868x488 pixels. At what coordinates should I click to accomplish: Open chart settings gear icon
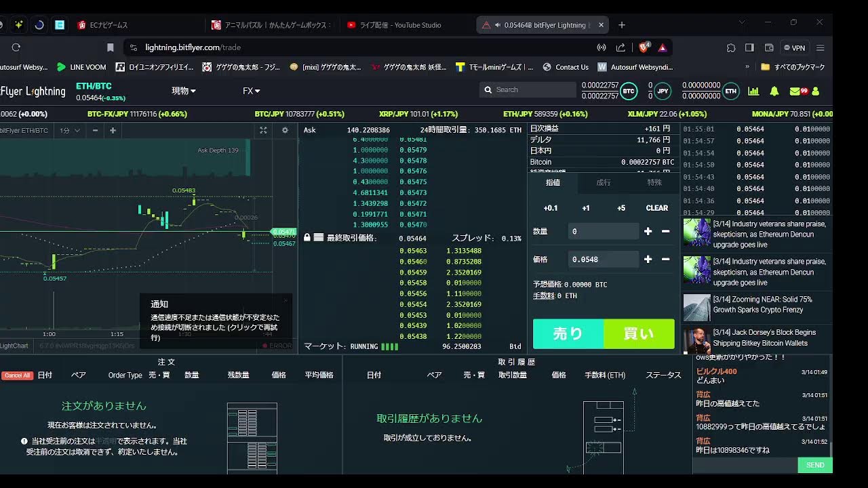click(x=285, y=130)
